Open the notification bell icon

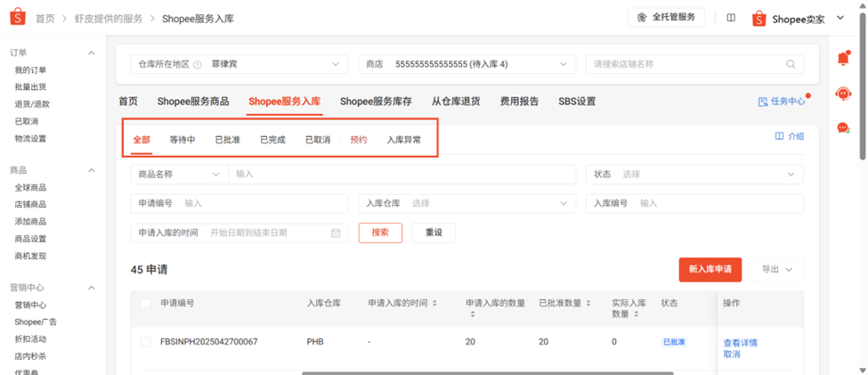click(843, 58)
